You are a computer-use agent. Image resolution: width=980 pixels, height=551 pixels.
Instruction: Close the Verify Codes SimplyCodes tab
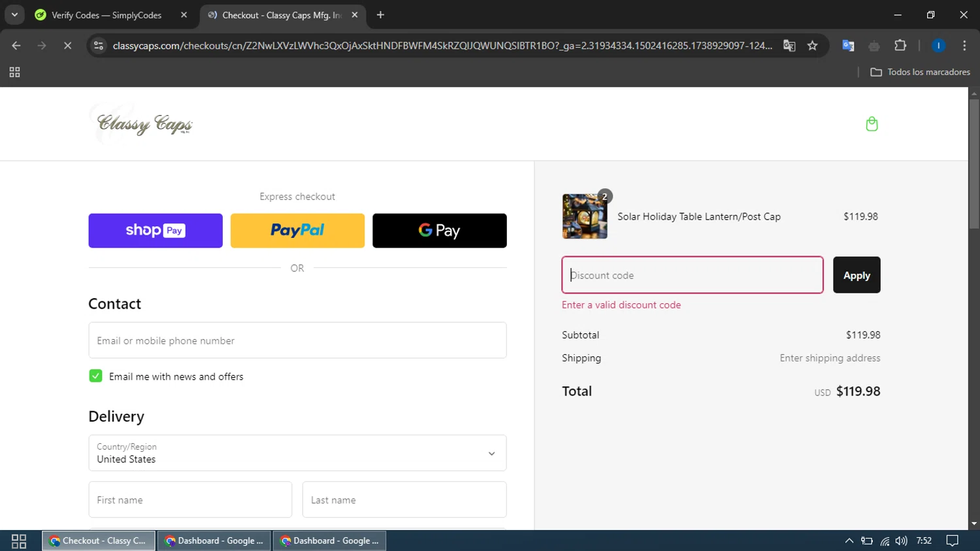click(184, 15)
